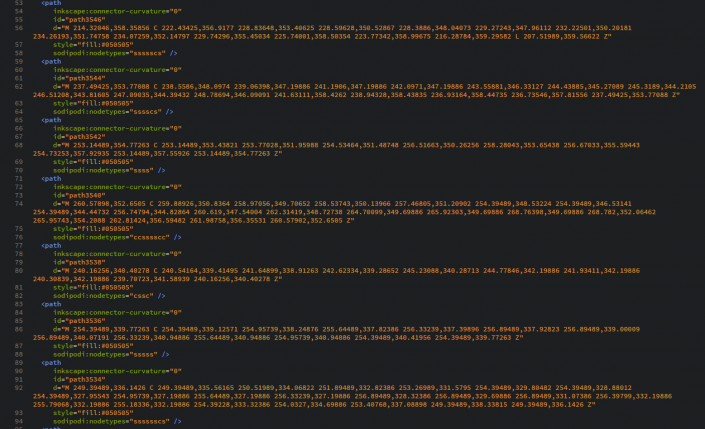
Task: Click inkscape:connector-curvature attribute on line 66
Action: click(117, 128)
